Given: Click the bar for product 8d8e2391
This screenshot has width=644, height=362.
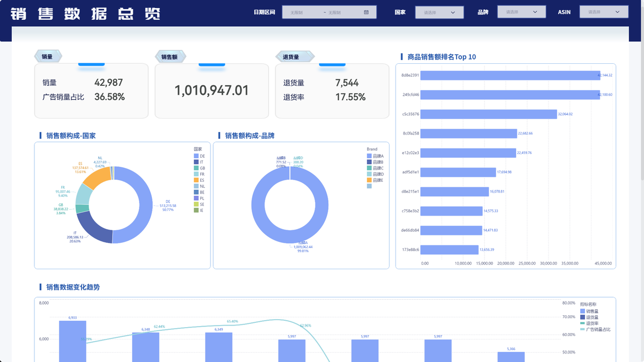Looking at the screenshot, I should point(510,75).
